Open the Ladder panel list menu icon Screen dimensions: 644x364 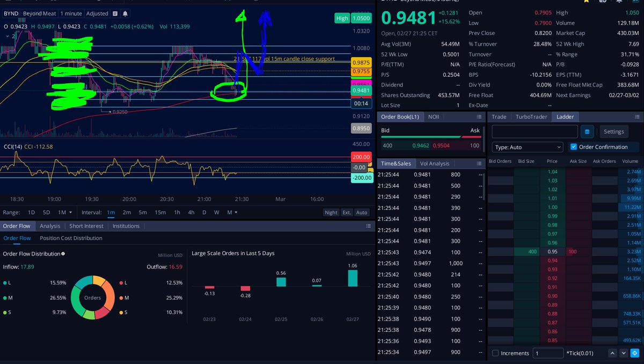pos(636,117)
